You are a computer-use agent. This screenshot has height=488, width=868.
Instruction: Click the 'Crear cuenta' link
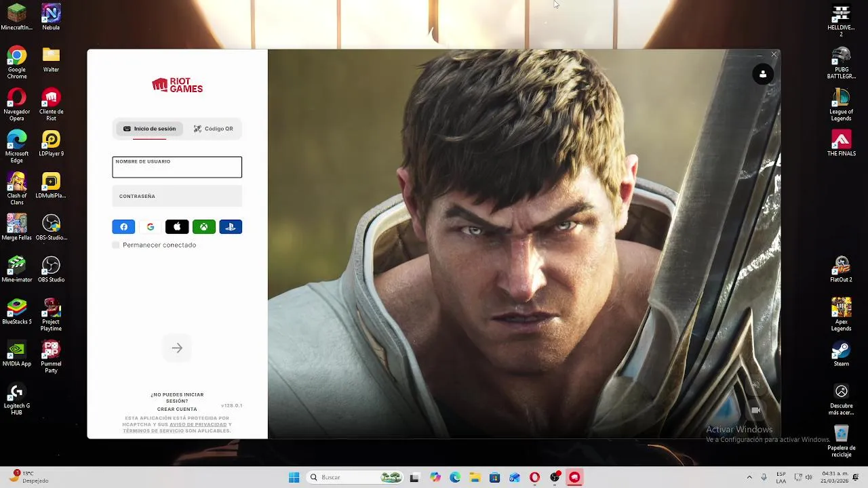(177, 409)
